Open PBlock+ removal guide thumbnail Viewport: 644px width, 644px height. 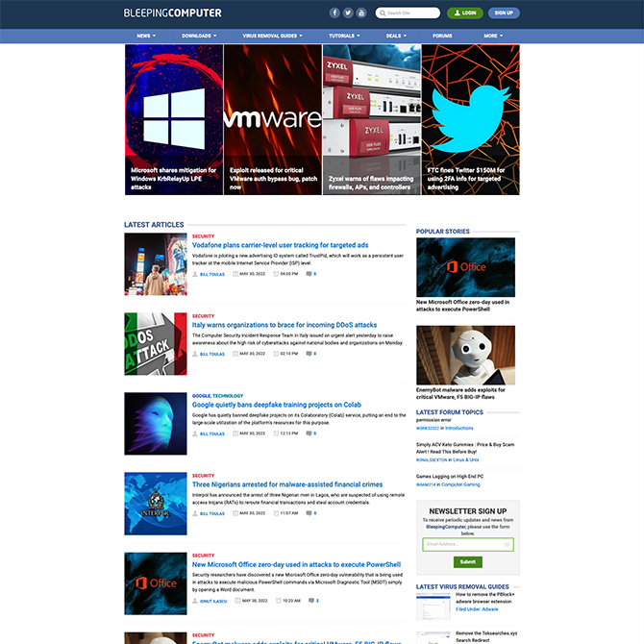pos(433,607)
